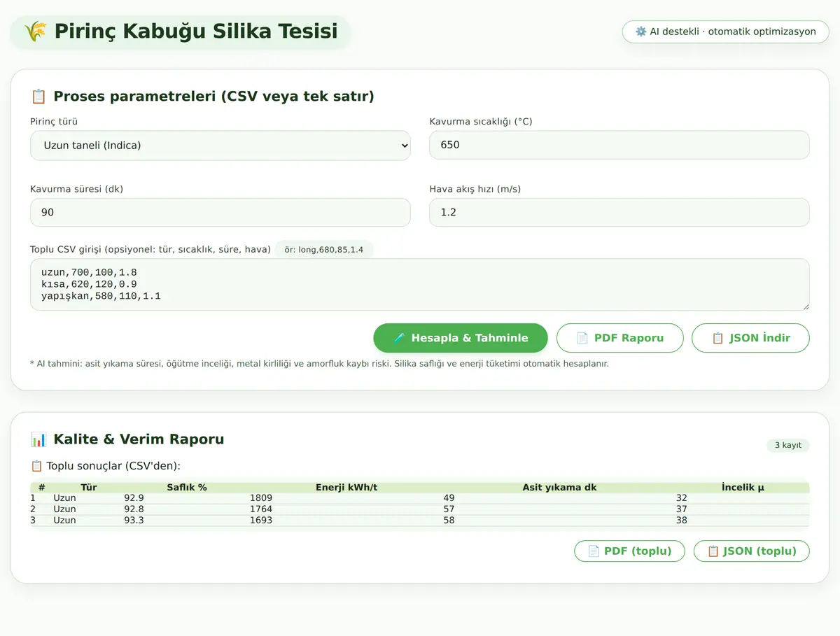Click energy value 1809

[261, 498]
